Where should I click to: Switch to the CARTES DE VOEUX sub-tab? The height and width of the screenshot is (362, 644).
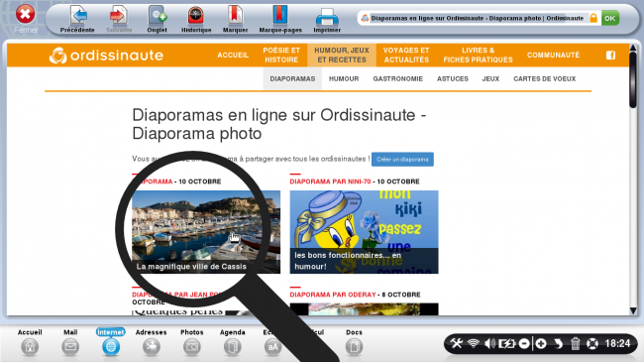[544, 78]
